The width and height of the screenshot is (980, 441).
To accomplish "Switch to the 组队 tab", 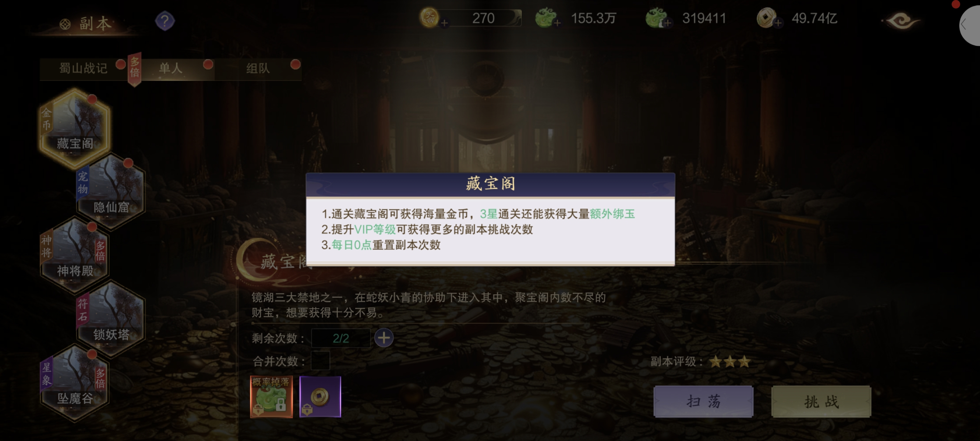I will click(258, 68).
